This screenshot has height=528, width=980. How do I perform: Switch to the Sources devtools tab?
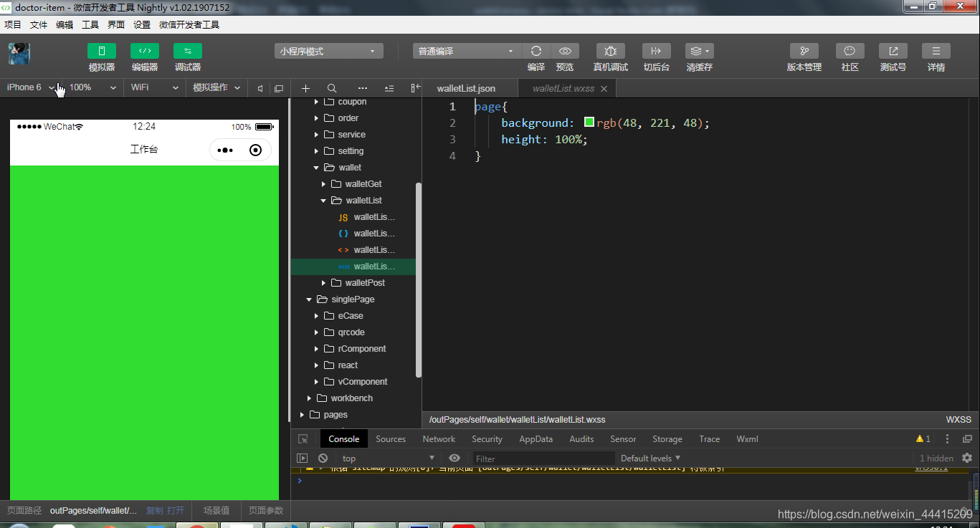click(x=391, y=439)
